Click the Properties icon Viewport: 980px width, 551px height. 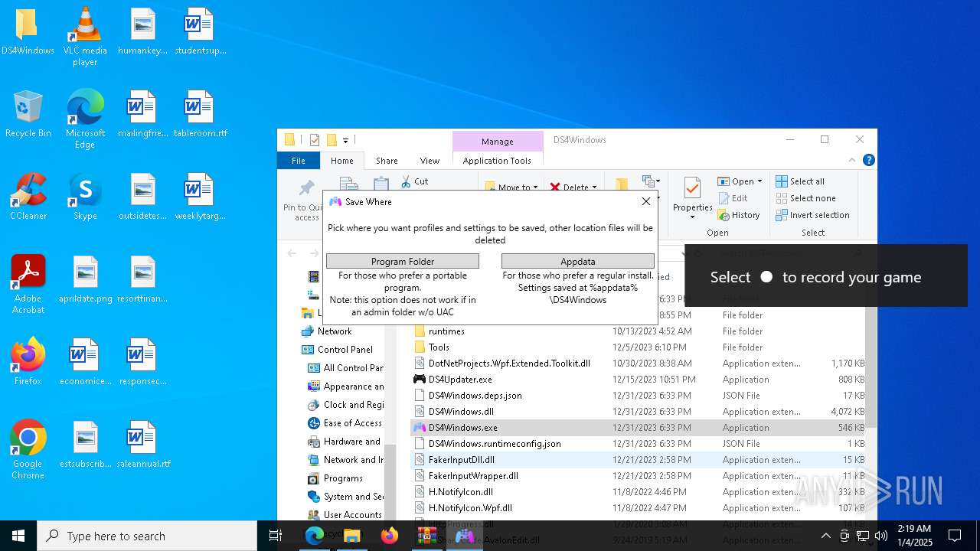pos(692,188)
